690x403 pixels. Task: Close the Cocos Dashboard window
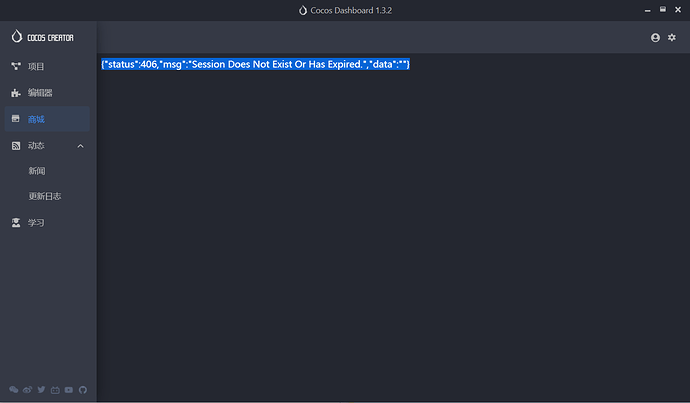click(678, 9)
